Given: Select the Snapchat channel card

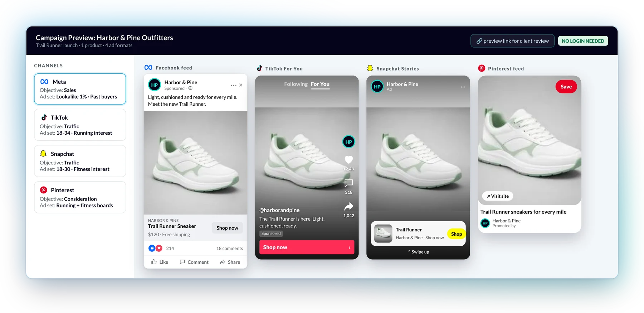Looking at the screenshot, I should click(80, 161).
